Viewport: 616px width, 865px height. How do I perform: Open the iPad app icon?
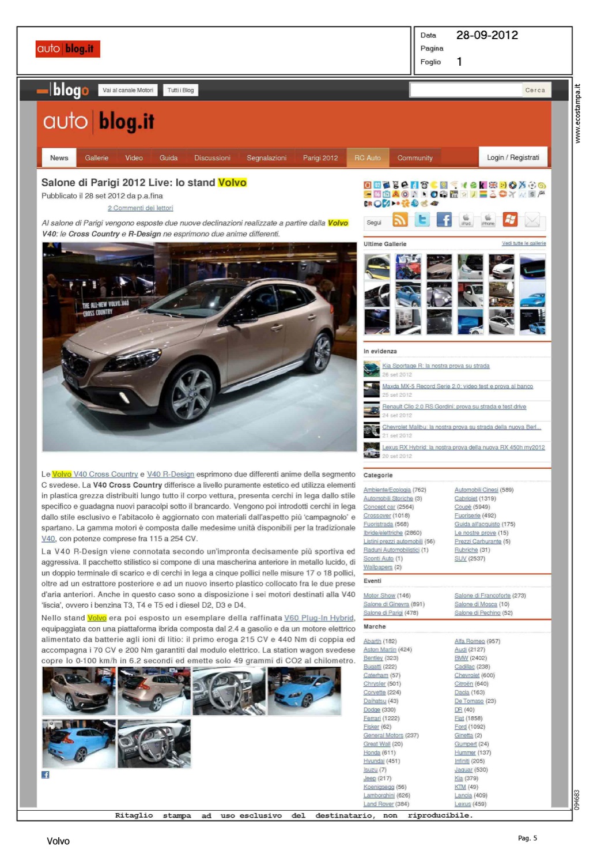(466, 220)
